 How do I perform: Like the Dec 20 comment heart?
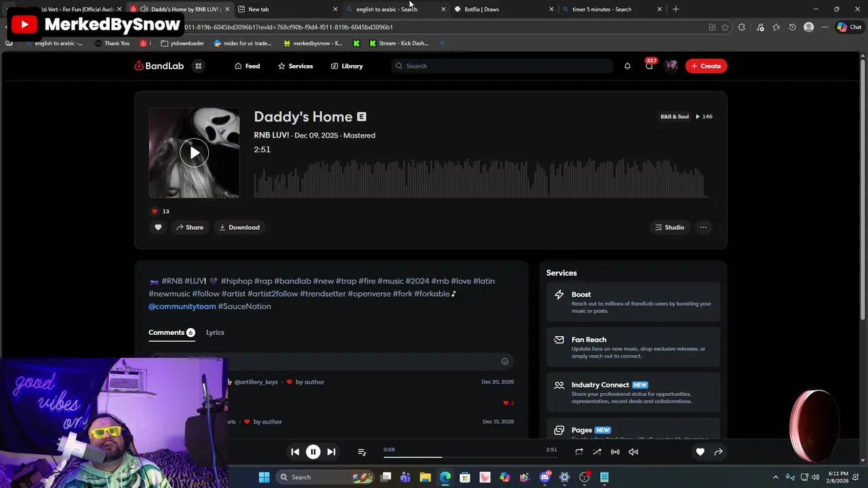506,403
